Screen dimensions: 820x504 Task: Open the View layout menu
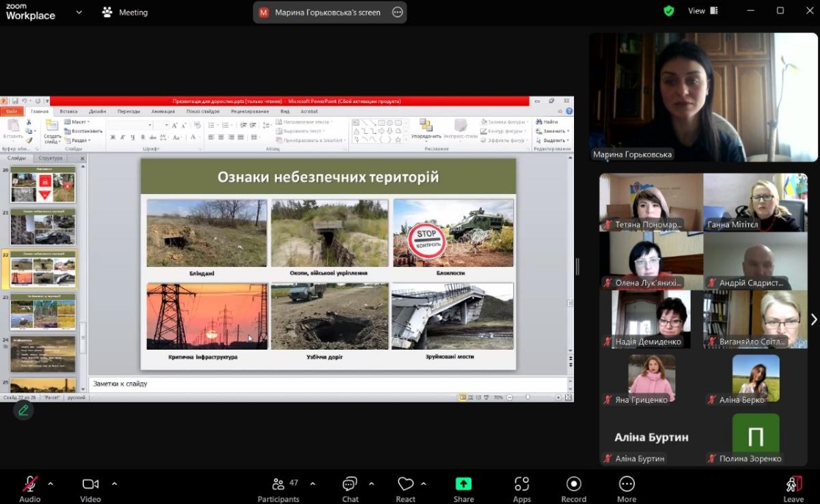pos(703,11)
